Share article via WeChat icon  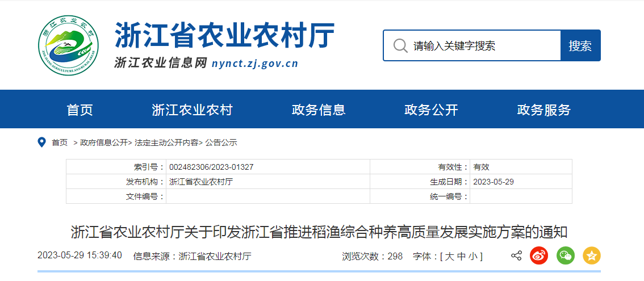(565, 256)
